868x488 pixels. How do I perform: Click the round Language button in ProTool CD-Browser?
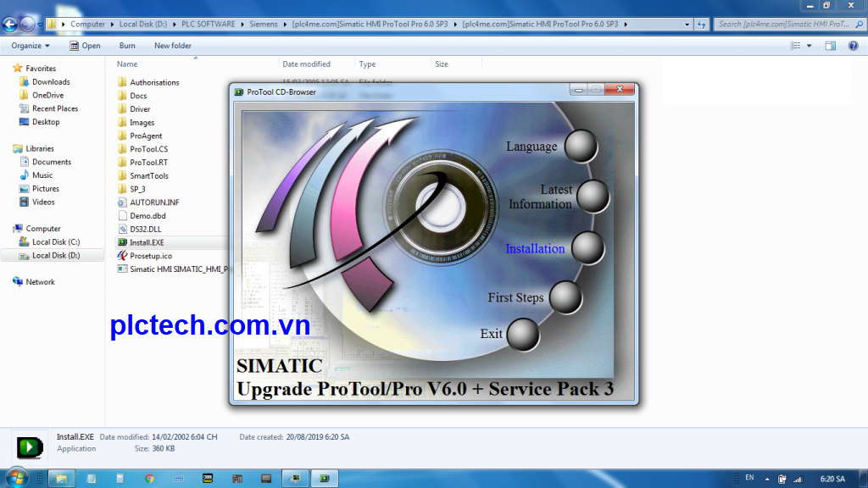point(581,146)
